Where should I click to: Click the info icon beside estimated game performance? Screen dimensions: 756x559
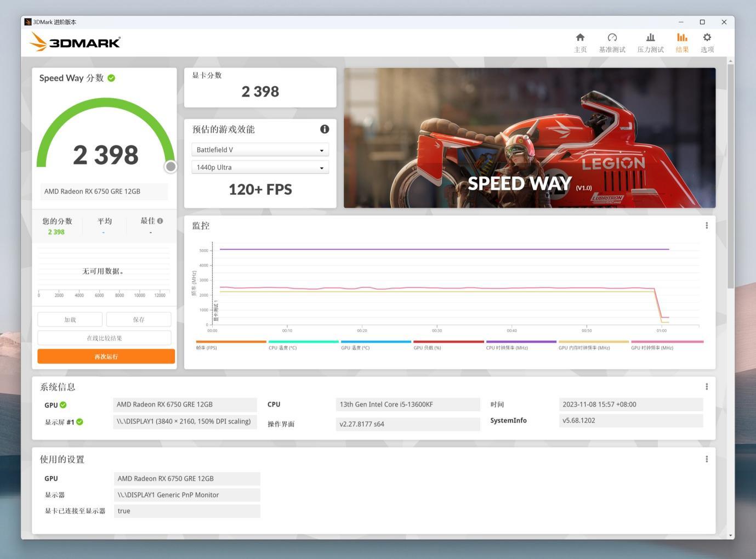click(325, 129)
